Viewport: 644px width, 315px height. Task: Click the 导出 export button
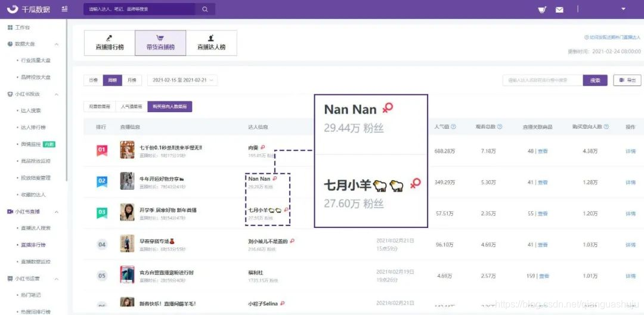627,80
